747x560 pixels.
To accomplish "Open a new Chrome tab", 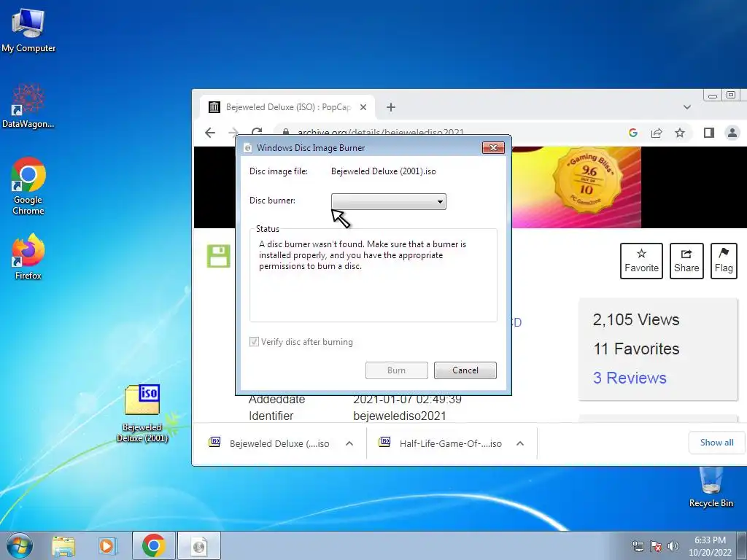I will click(x=391, y=107).
